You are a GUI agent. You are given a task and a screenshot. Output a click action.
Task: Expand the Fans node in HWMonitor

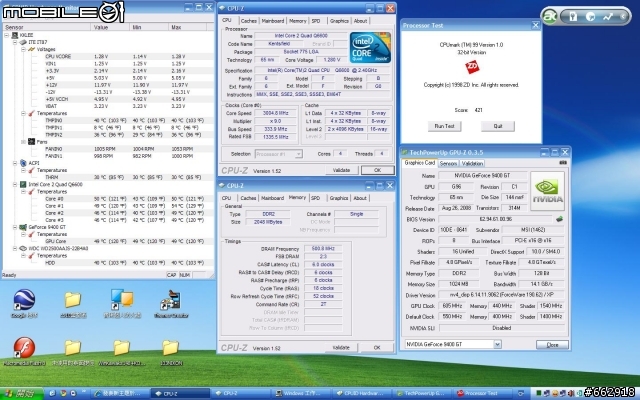click(23, 142)
